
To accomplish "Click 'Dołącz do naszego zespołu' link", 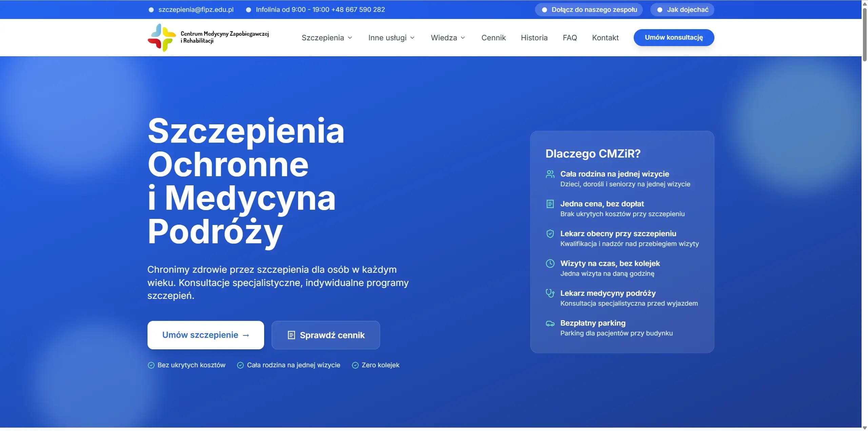I will pyautogui.click(x=589, y=10).
